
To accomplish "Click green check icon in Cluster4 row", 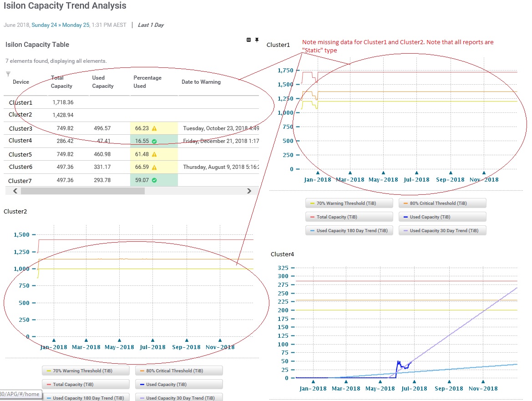I will [x=154, y=142].
